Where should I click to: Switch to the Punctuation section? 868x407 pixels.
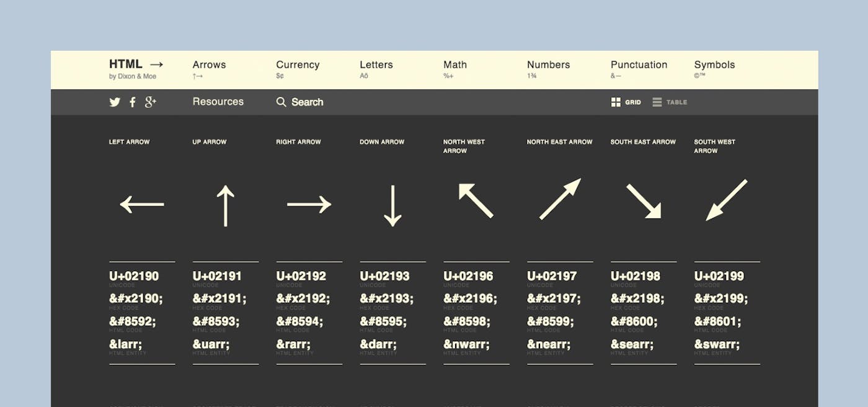tap(639, 65)
